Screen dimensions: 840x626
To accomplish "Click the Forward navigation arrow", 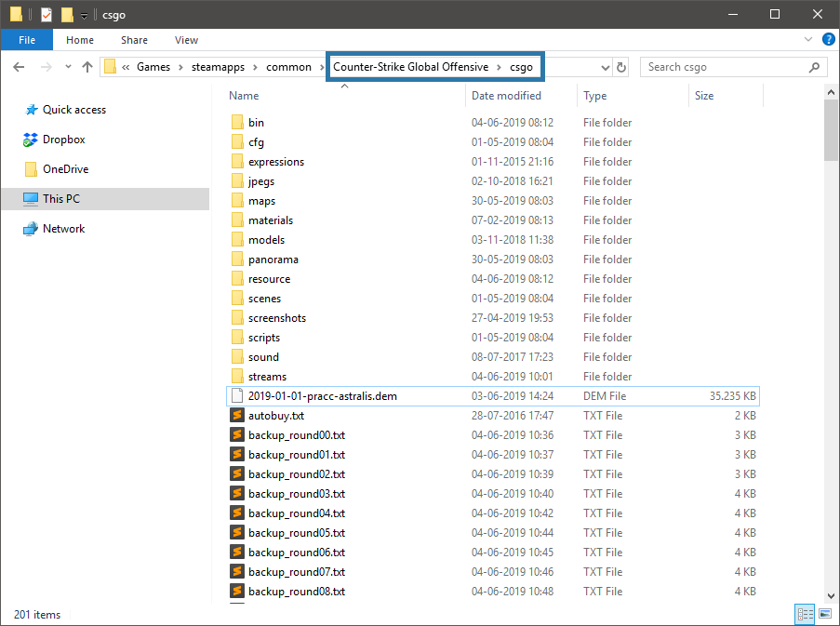I will [x=47, y=67].
